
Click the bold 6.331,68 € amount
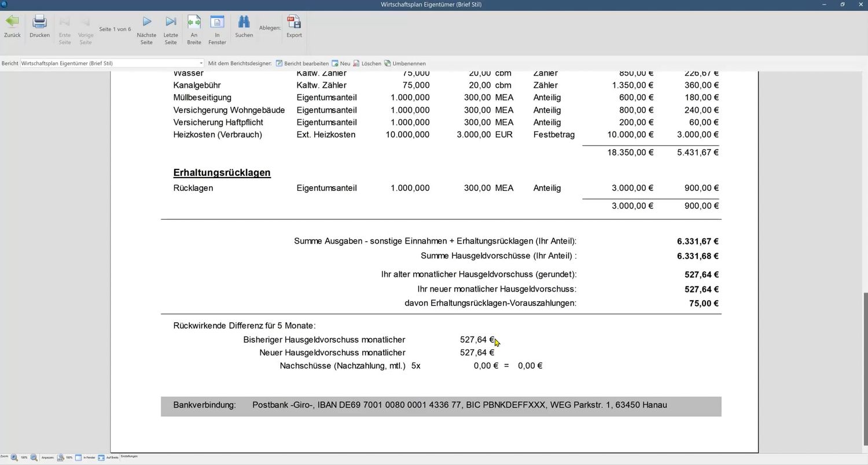698,256
